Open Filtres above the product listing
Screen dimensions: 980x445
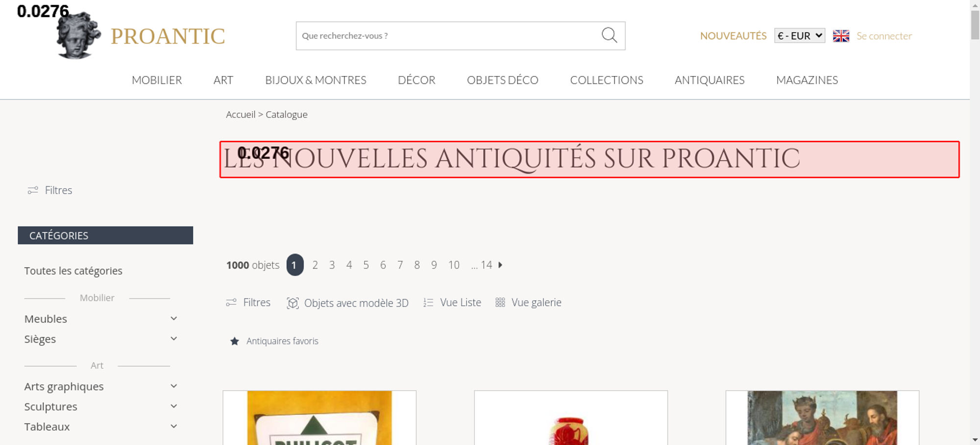pyautogui.click(x=248, y=302)
